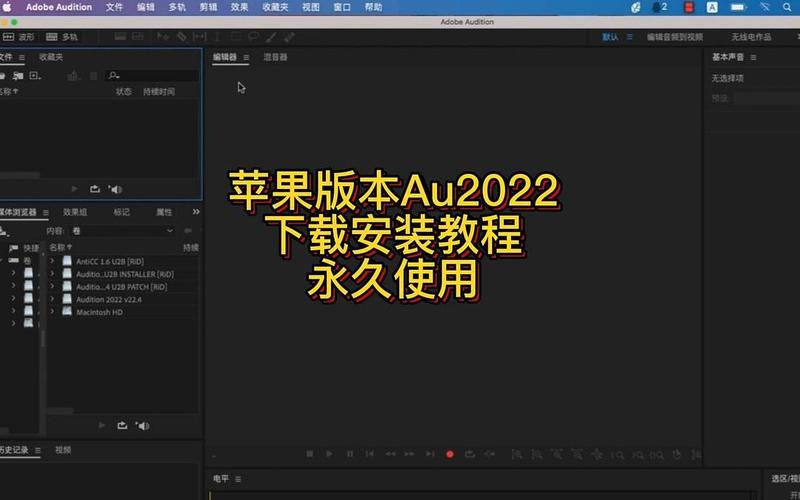Expand the Auditio...U2B INSTALLER [RiD] volume
800x500 pixels.
[x=52, y=274]
